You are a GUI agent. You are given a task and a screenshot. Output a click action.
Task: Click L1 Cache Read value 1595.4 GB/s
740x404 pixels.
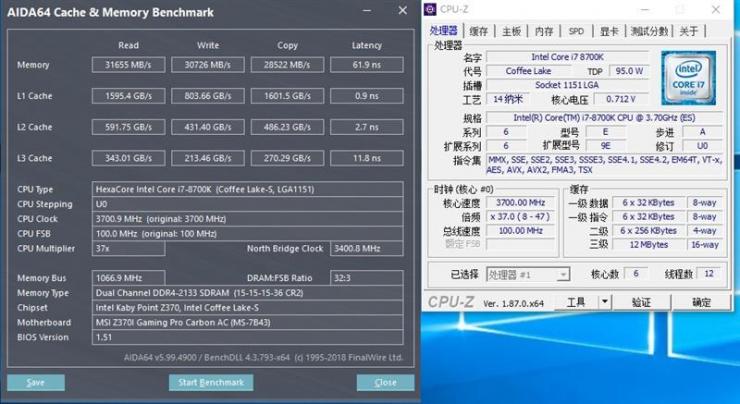[x=128, y=96]
